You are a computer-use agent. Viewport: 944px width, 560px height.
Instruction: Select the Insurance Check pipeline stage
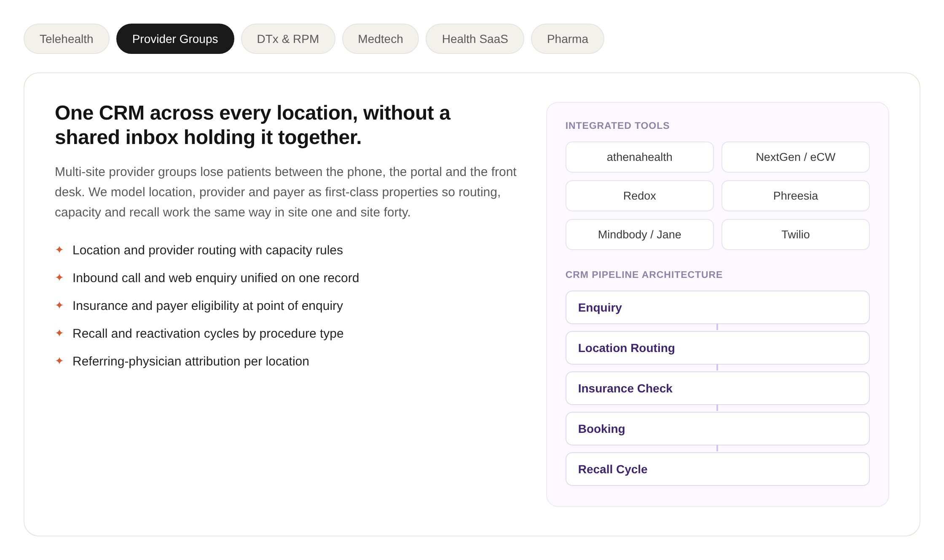[718, 388]
